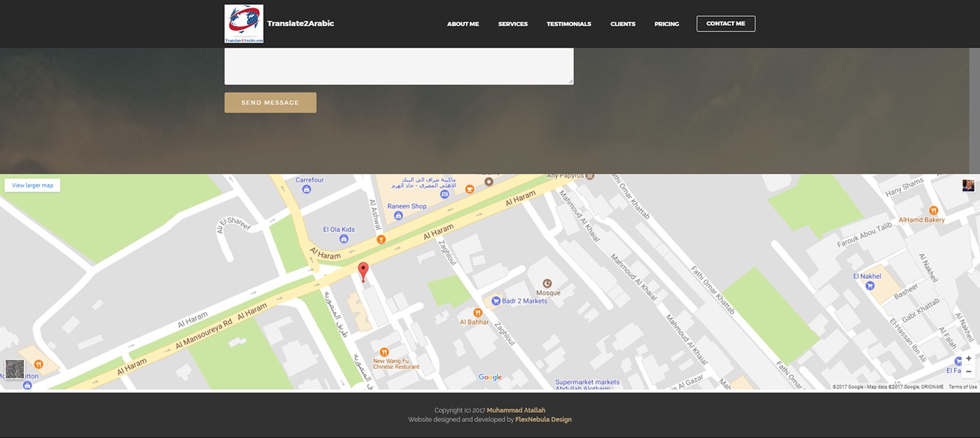Select New Wang Fu restaurant marker
The width and height of the screenshot is (980, 438).
pos(384,352)
